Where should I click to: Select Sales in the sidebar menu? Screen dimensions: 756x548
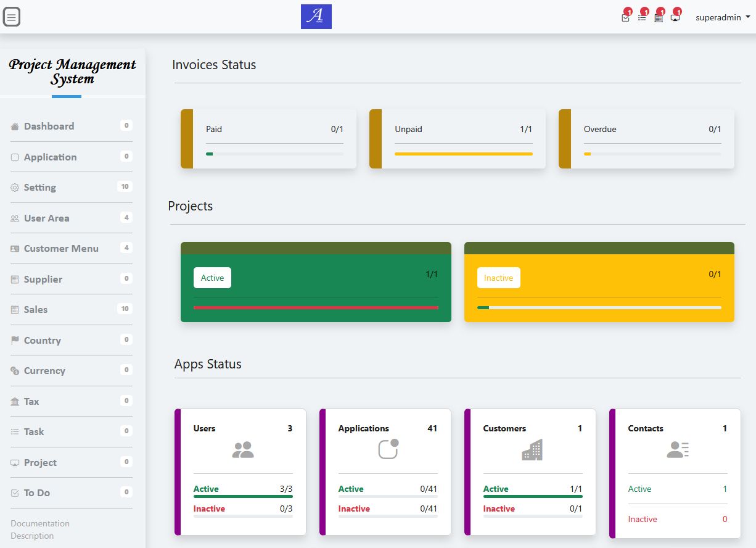[x=36, y=310]
